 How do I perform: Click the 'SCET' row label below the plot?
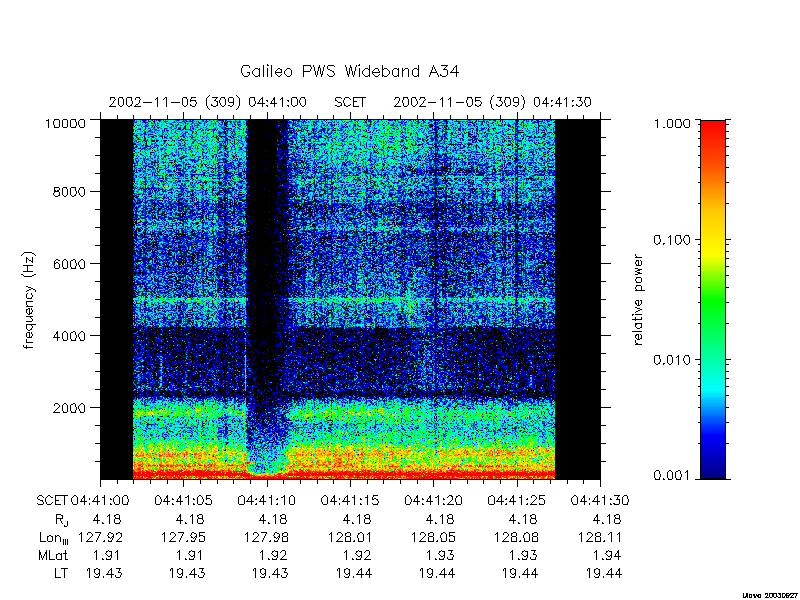tap(52, 501)
